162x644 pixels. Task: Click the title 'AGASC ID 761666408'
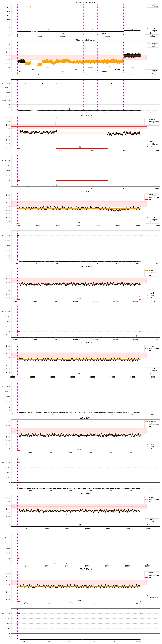(x=86, y=2)
